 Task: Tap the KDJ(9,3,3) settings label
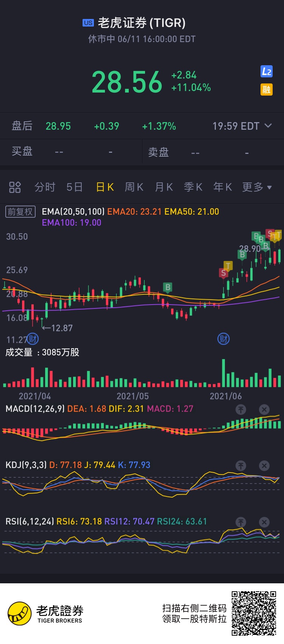(26, 465)
